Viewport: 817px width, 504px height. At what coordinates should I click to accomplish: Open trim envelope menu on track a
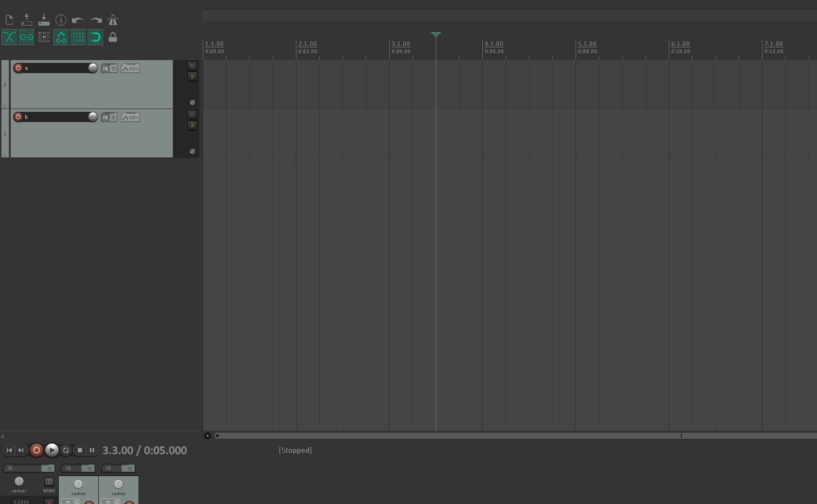(x=130, y=68)
